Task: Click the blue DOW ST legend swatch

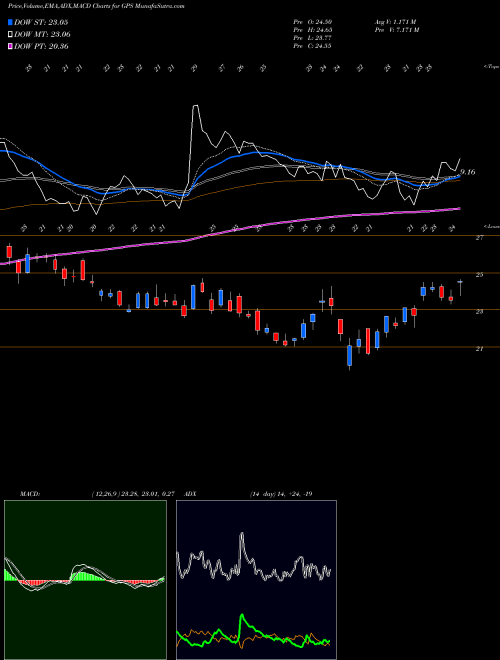Action: [11, 22]
